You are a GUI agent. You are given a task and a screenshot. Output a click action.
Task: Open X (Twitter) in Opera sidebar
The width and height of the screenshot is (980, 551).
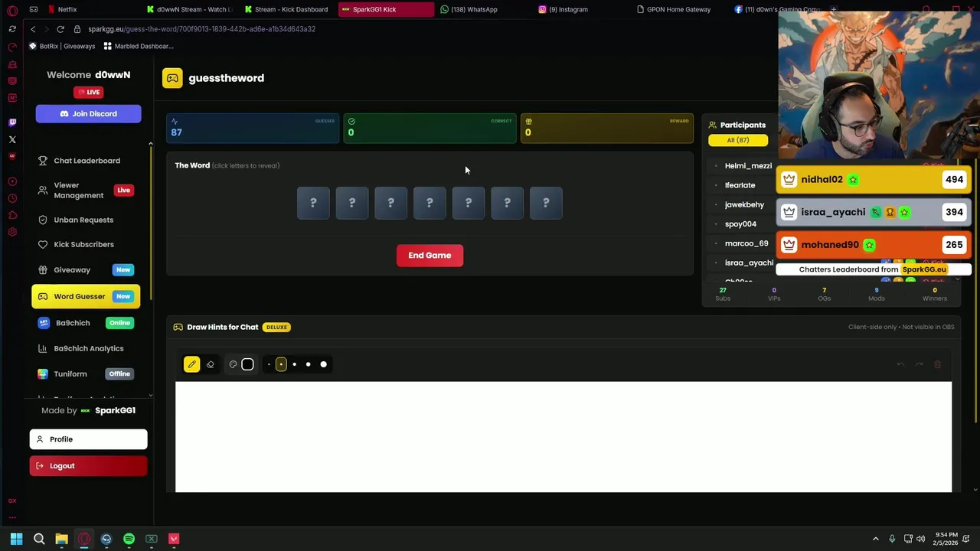(12, 139)
